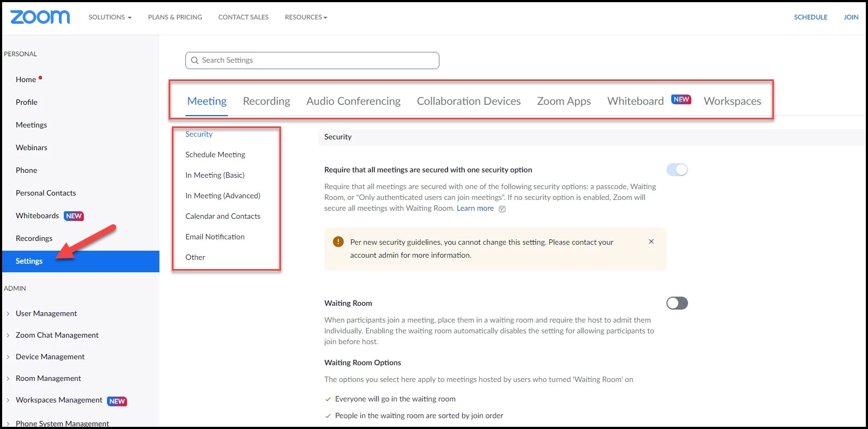
Task: Jump to Other section
Action: tap(195, 257)
